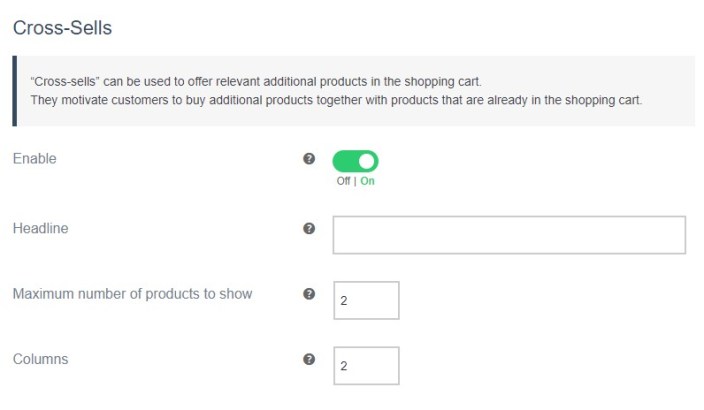
Task: Click the 'Columns' field label
Action: click(x=40, y=359)
